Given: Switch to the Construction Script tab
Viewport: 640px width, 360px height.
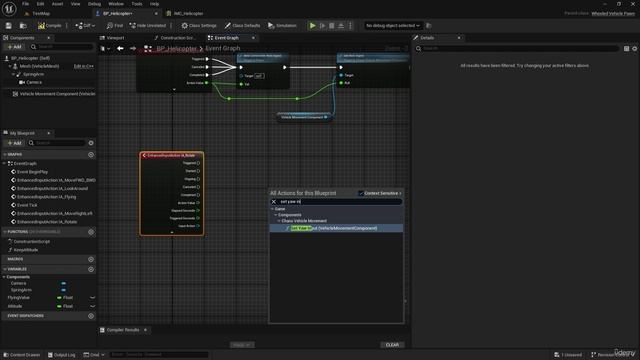Looking at the screenshot, I should tap(178, 38).
